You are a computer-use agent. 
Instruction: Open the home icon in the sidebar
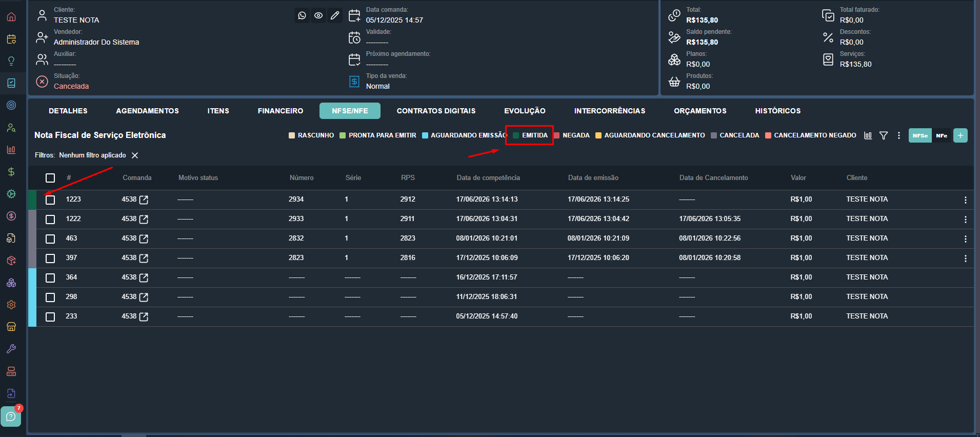coord(11,17)
